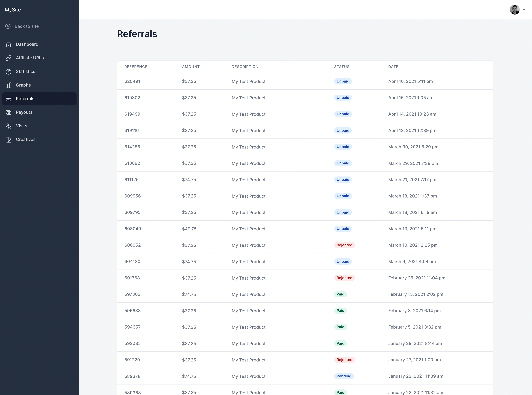This screenshot has width=532, height=395.
Task: Click the Unpaid badge for reference 609956
Action: (x=343, y=196)
